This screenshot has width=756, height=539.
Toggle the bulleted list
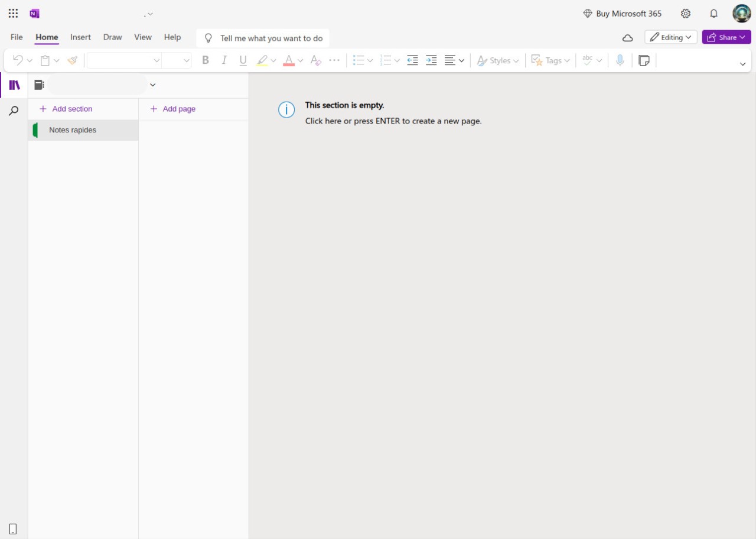pos(359,60)
